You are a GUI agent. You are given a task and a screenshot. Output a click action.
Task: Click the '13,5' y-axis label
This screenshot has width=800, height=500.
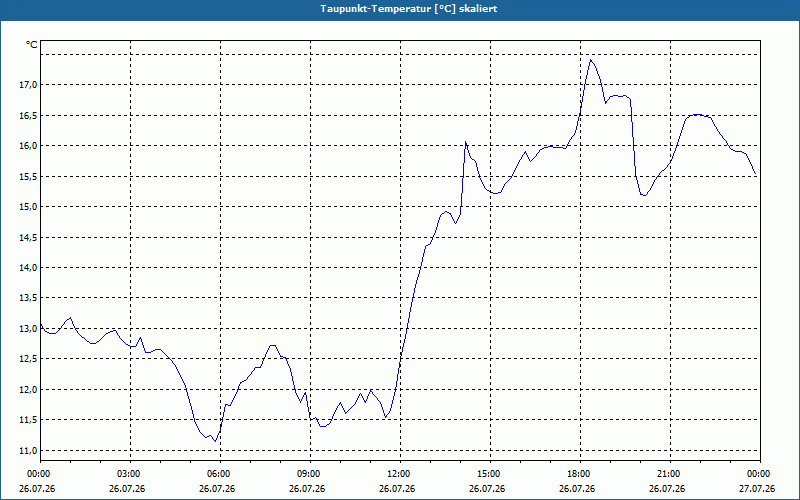(28, 298)
